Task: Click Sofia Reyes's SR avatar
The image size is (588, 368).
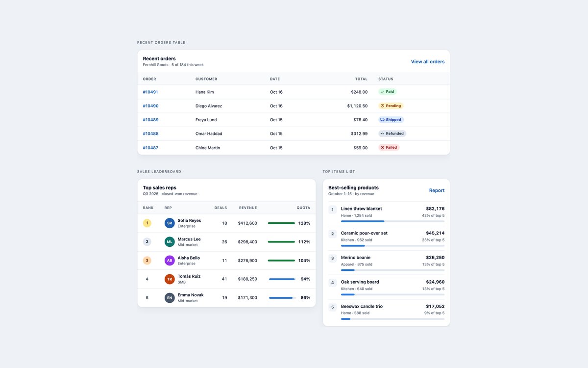Action: click(170, 223)
